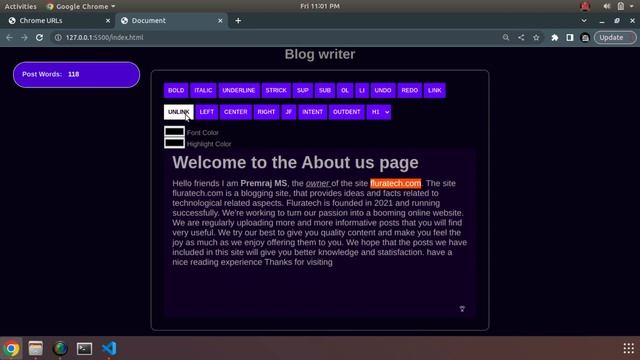This screenshot has width=640, height=360.
Task: Click the browser back arrow
Action: point(9,37)
